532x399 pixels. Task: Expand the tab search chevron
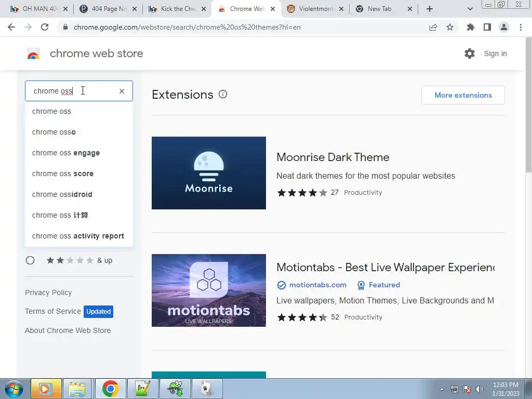pos(470,9)
